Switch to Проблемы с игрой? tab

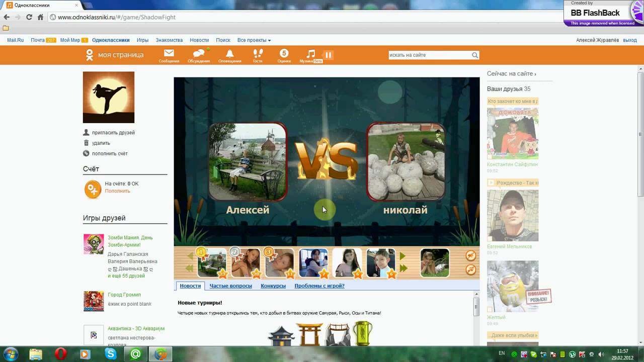[x=319, y=286]
